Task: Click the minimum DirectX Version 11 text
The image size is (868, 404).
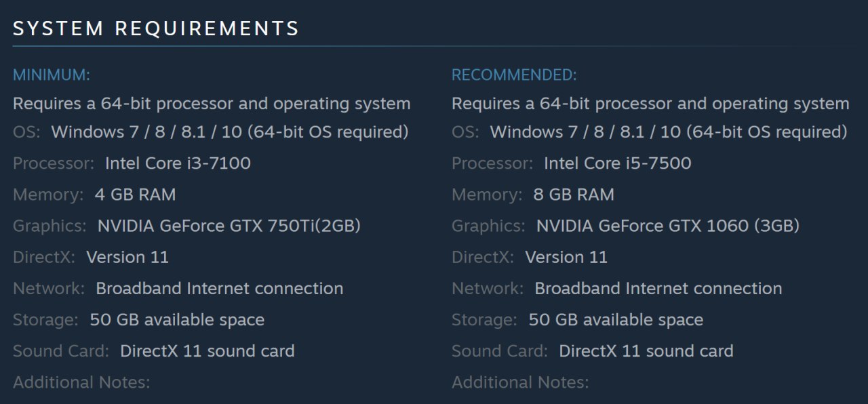Action: tap(127, 258)
